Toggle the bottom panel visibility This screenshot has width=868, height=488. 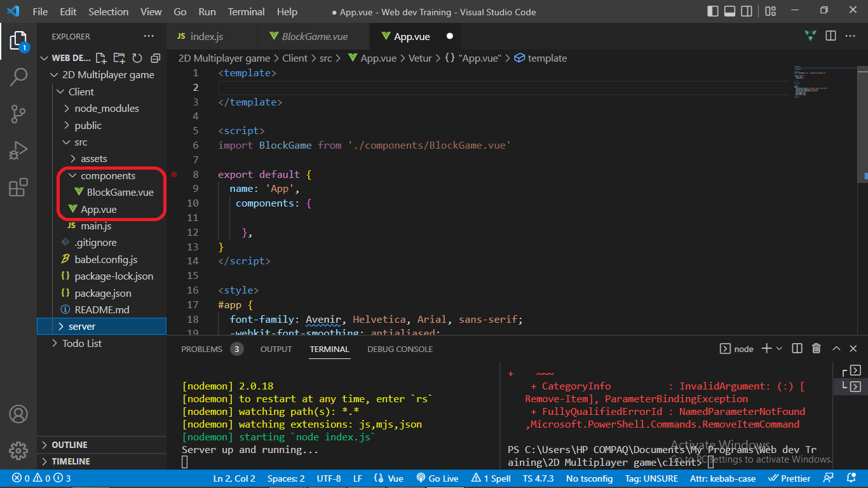pyautogui.click(x=730, y=11)
